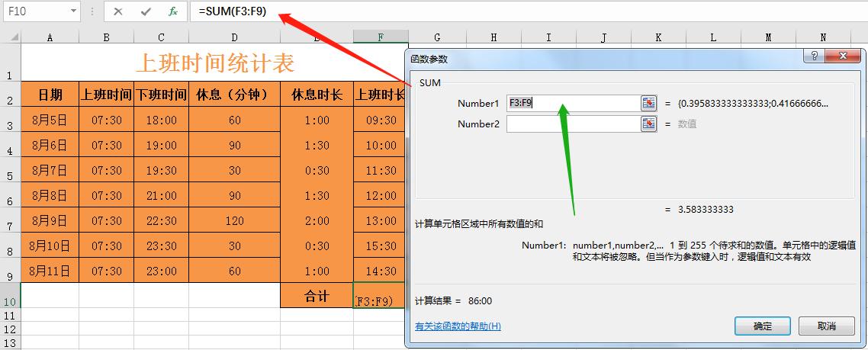Click the 取消 button
The width and height of the screenshot is (868, 350).
[827, 326]
